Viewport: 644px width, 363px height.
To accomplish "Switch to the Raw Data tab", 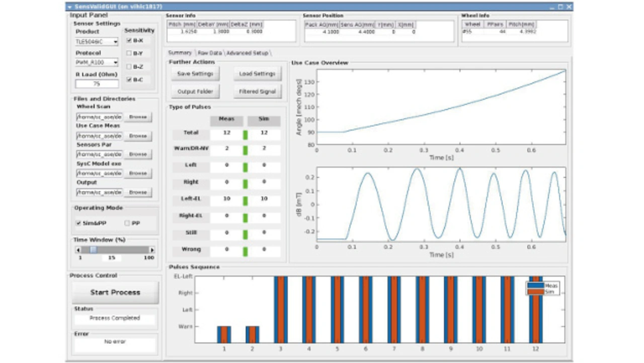I will point(209,53).
